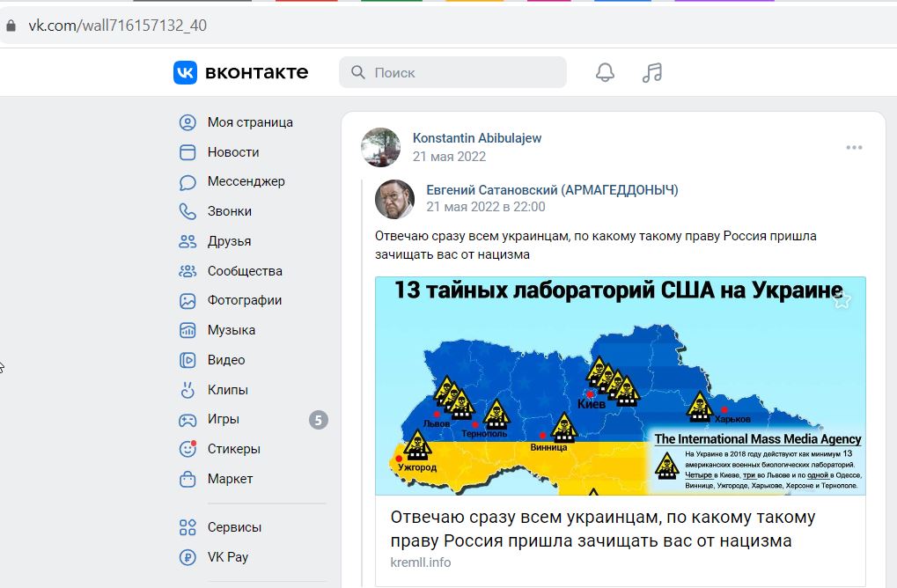Screen dimensions: 897x588
Task: Open VK Pay menu item
Action: (x=228, y=557)
